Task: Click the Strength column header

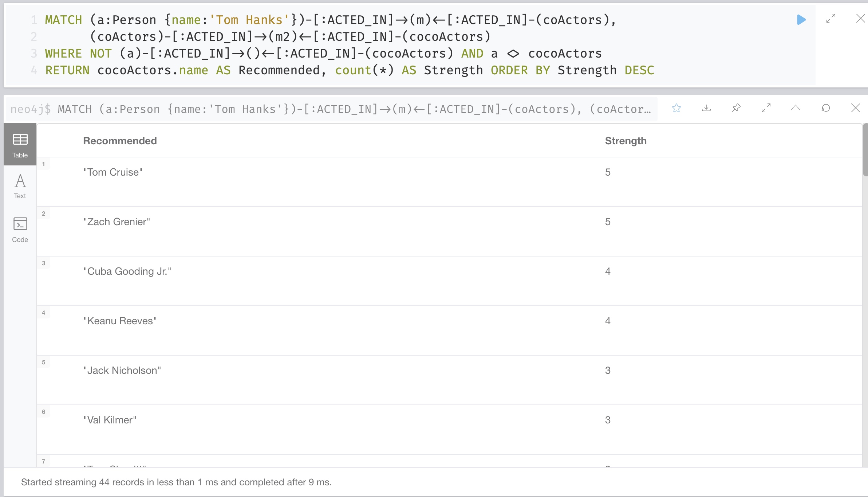Action: [x=626, y=141]
